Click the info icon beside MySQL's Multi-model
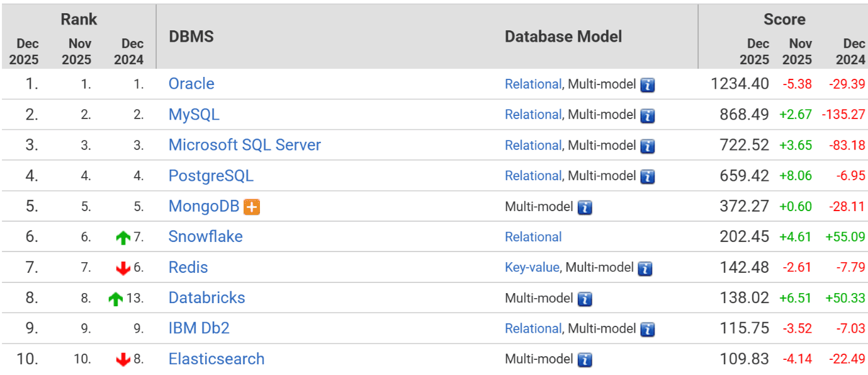Screen dimensions: 868x375 click(x=648, y=115)
